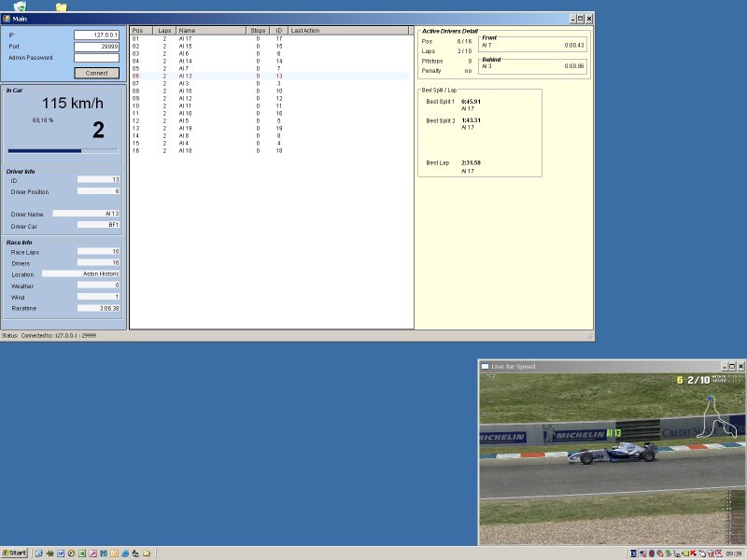The height and width of the screenshot is (560, 747).
Task: Launch Excel from the quick launch bar
Action: point(82,553)
